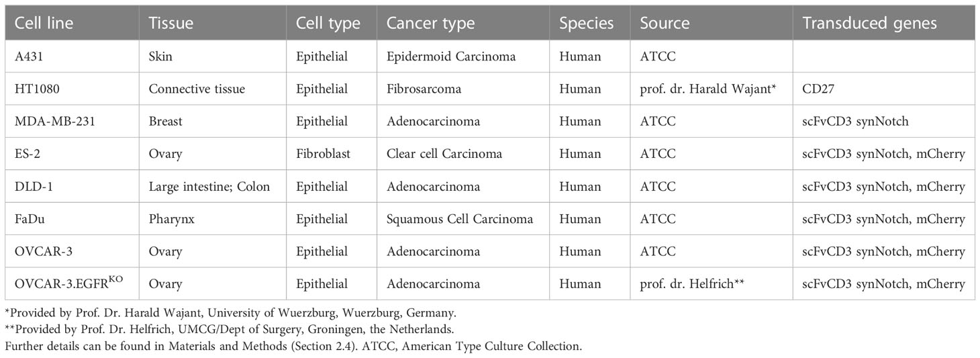Click the Source column header
The width and height of the screenshot is (980, 358).
pos(665,24)
